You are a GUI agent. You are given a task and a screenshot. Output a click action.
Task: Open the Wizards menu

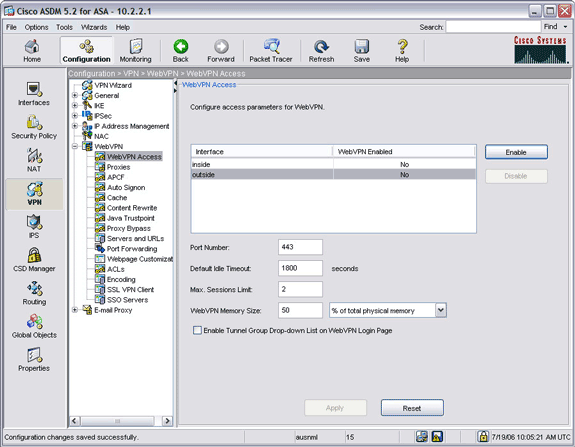click(94, 27)
